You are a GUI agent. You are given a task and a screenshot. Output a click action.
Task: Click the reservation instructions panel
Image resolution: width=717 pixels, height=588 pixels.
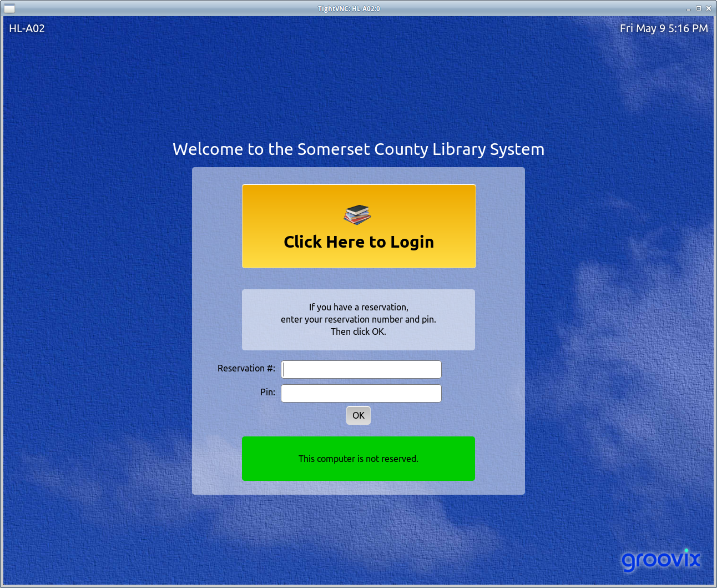tap(358, 320)
